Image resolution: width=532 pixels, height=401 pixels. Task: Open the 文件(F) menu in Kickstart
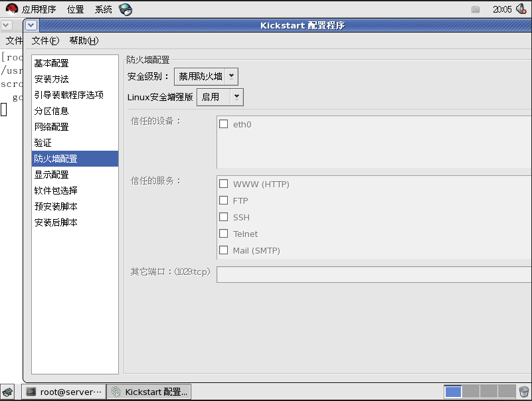(45, 40)
